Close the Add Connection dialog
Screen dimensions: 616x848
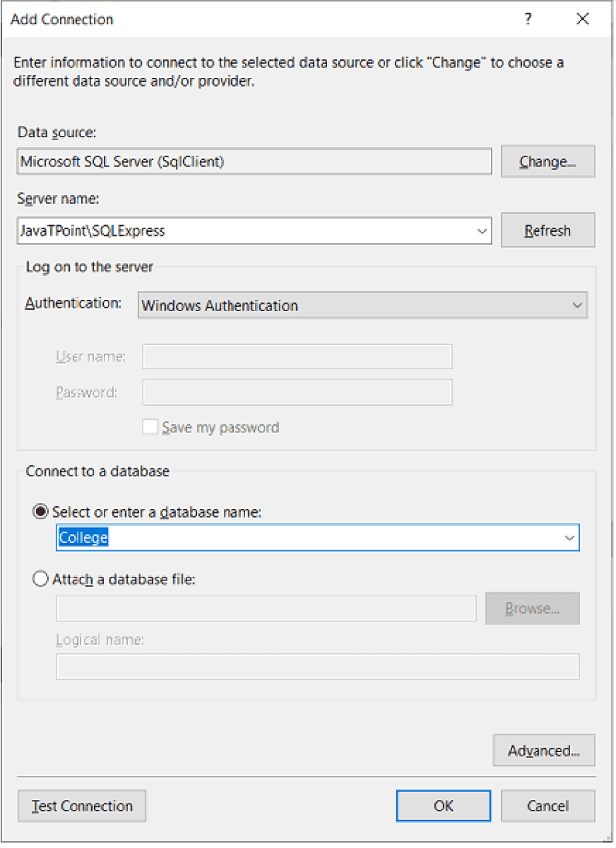pyautogui.click(x=583, y=19)
